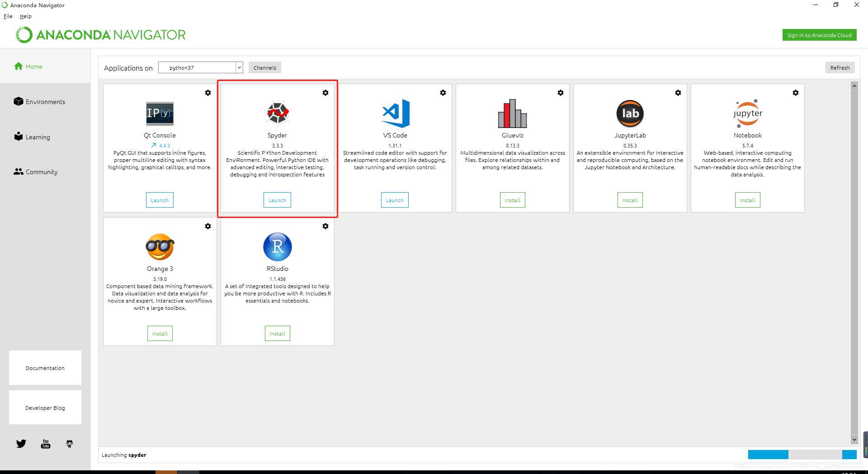Click the Launching spyder status text
The height and width of the screenshot is (474, 868).
coord(124,455)
